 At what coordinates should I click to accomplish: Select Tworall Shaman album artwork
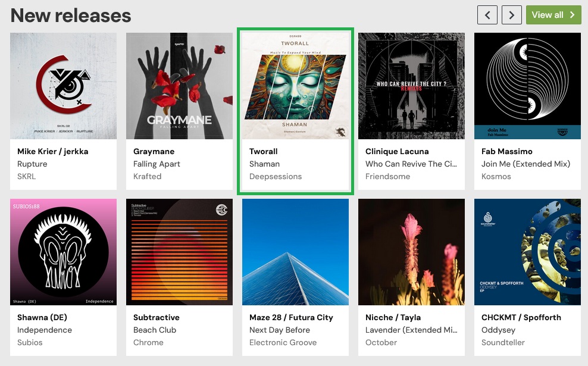[296, 86]
